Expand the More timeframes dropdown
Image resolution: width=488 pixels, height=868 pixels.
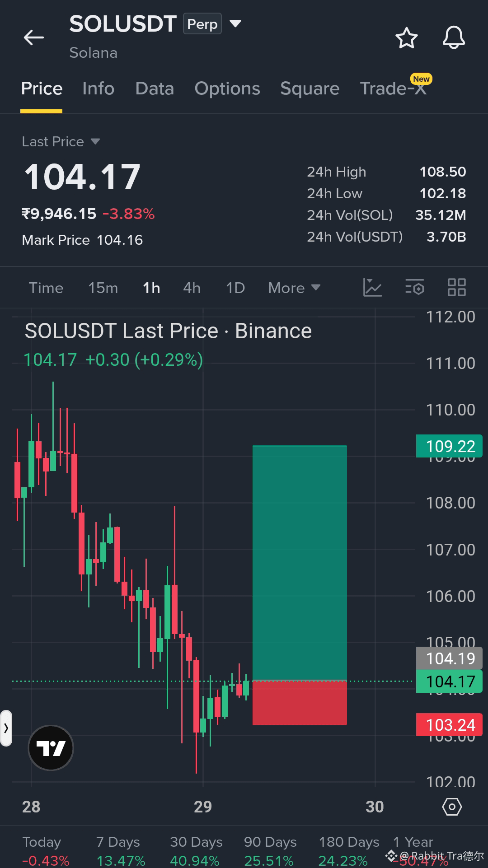294,288
